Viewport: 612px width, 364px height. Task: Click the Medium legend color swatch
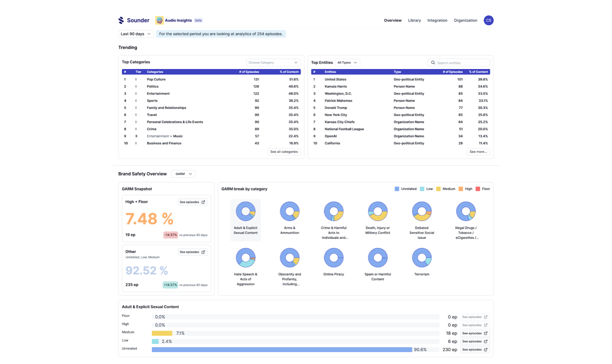438,189
